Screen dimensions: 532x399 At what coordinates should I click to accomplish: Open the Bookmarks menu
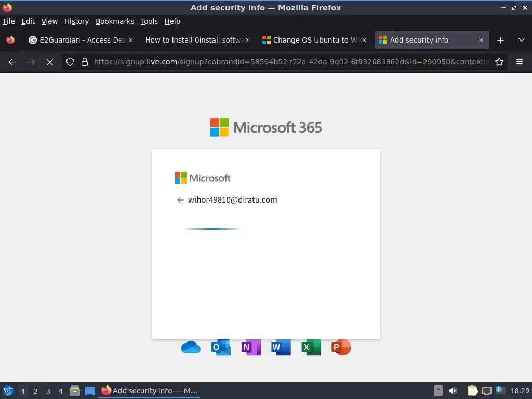(x=115, y=21)
